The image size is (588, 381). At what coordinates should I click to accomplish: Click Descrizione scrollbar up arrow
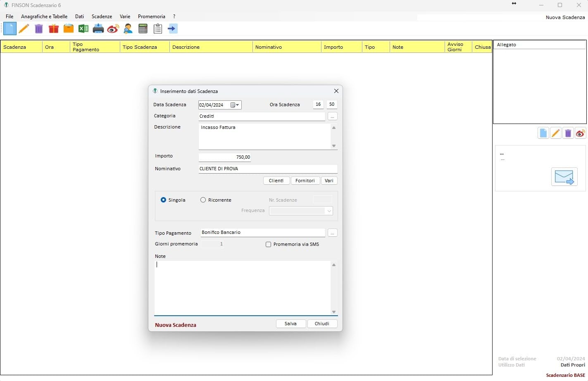(x=334, y=128)
